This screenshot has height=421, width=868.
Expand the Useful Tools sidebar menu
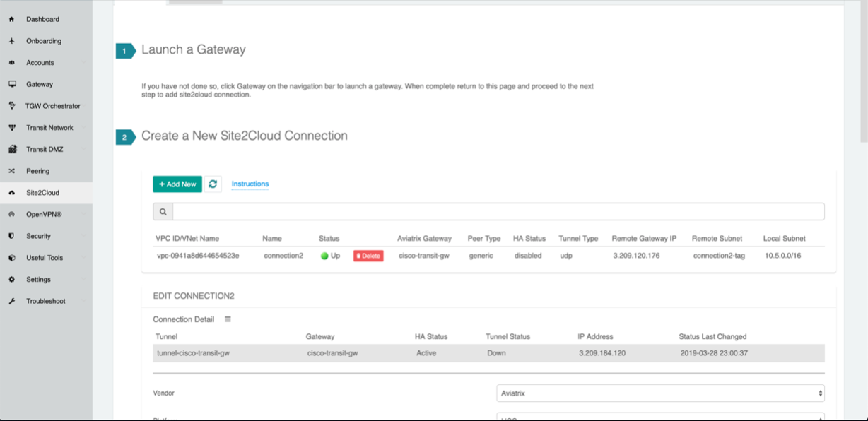point(45,258)
